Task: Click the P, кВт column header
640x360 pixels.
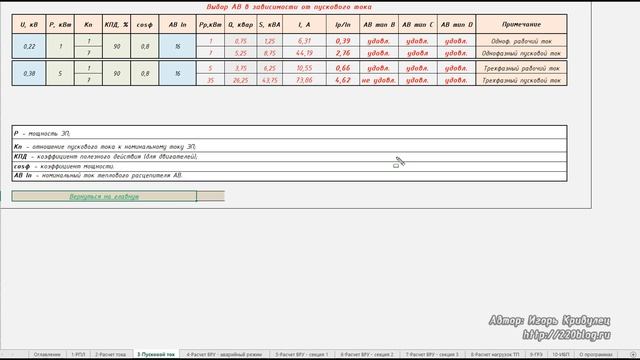Action: [x=60, y=24]
